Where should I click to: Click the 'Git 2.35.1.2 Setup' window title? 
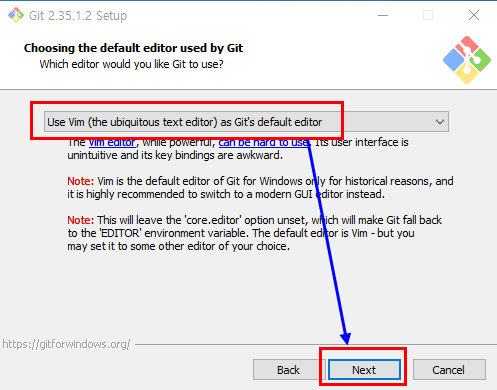(x=78, y=16)
